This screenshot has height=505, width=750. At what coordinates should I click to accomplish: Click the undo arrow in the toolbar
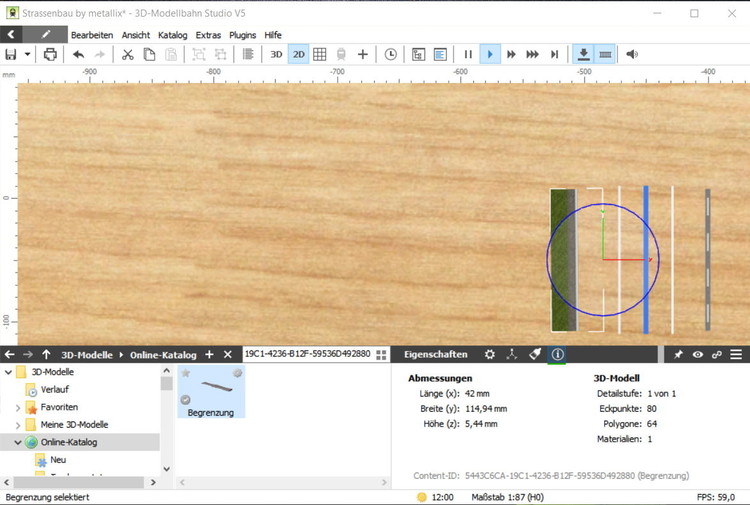(x=78, y=54)
